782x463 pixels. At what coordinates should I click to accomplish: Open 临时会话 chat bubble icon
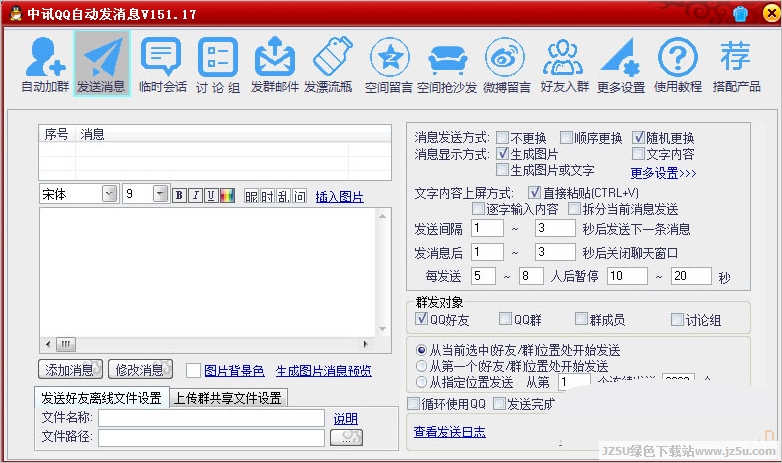click(x=162, y=64)
